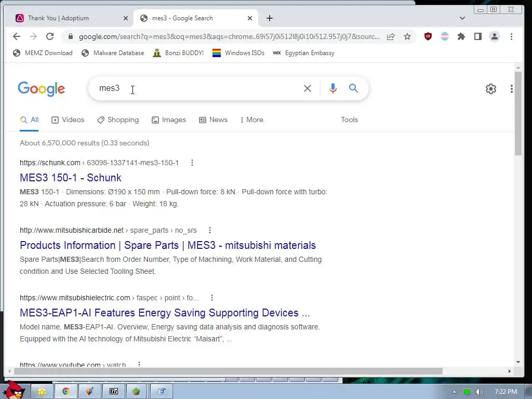This screenshot has height=399, width=532.
Task: Click the forward navigation arrow
Action: click(33, 36)
